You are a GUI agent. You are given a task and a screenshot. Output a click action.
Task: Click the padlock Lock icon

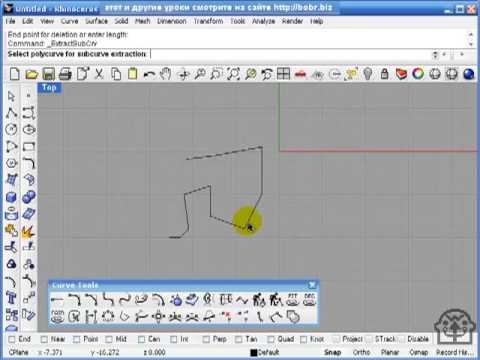[x=384, y=74]
